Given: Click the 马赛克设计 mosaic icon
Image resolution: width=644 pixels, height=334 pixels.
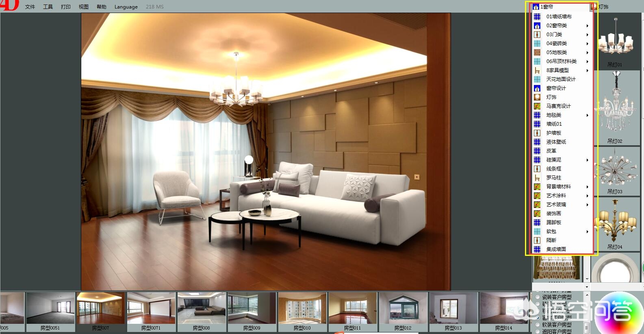Looking at the screenshot, I should click(537, 106).
